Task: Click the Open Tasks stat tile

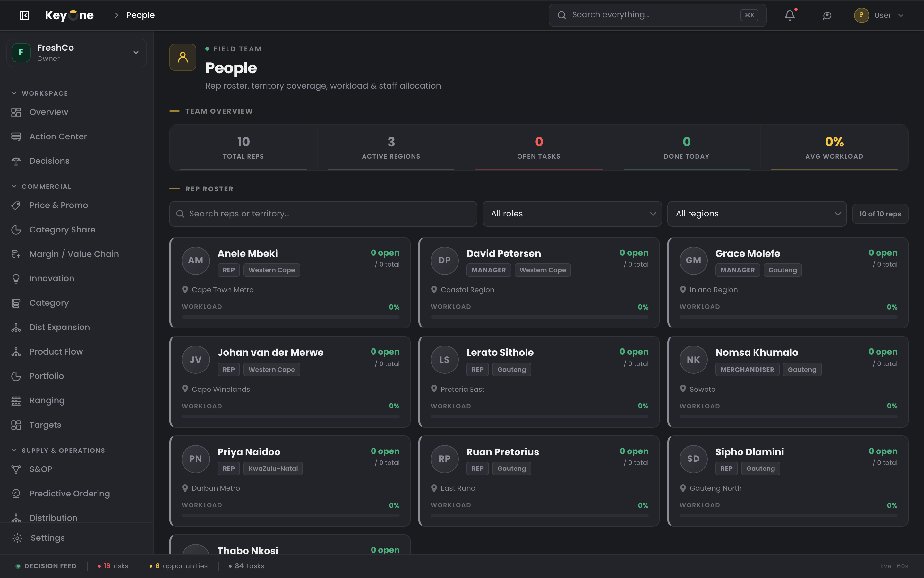Action: tap(539, 147)
